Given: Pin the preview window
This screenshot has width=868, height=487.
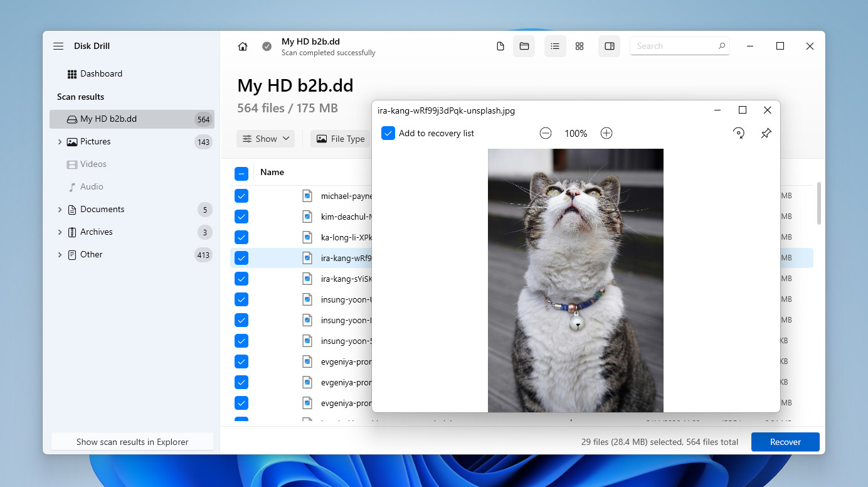Looking at the screenshot, I should [766, 133].
